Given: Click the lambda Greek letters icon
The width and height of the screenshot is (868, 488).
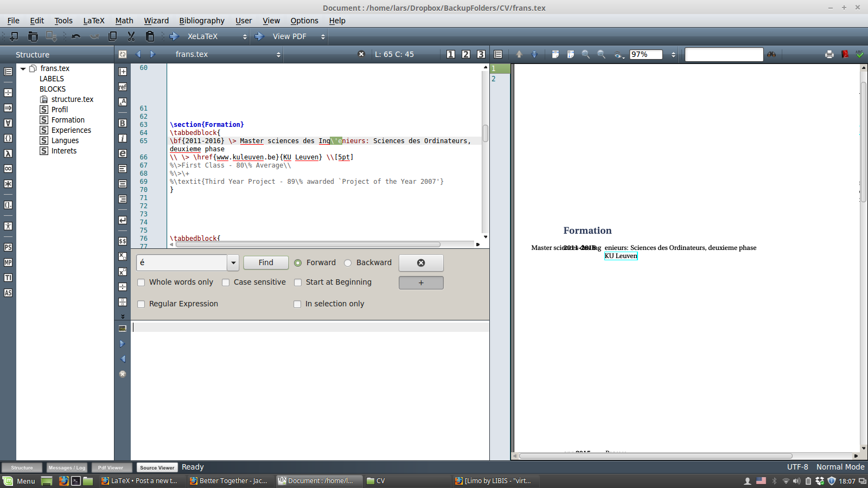Looking at the screenshot, I should (x=8, y=153).
